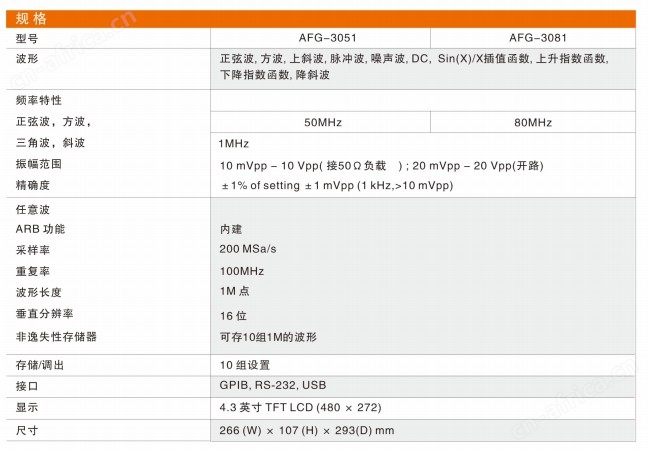649x450 pixels.
Task: Select the 采样率 label
Action: click(x=33, y=250)
